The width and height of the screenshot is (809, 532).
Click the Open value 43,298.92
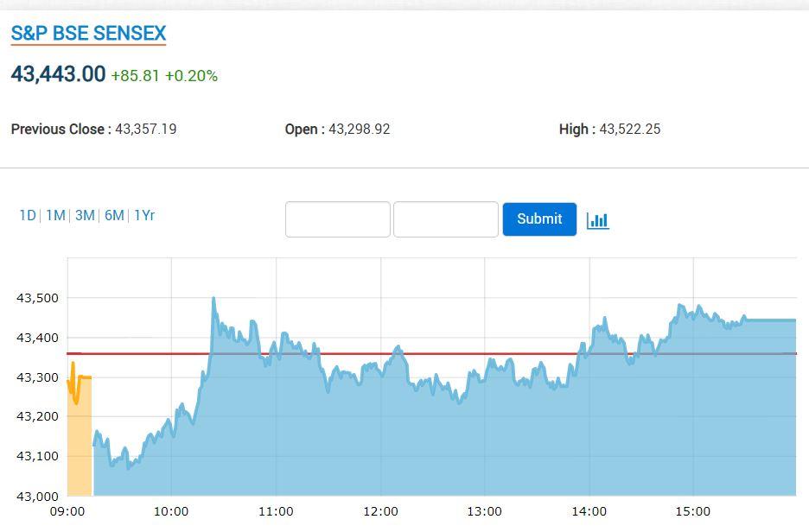click(x=359, y=129)
